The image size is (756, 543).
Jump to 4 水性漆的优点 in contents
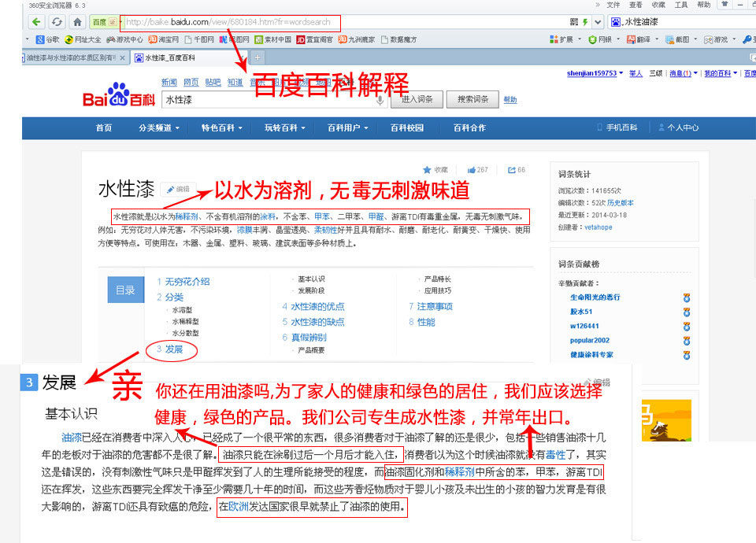[313, 306]
